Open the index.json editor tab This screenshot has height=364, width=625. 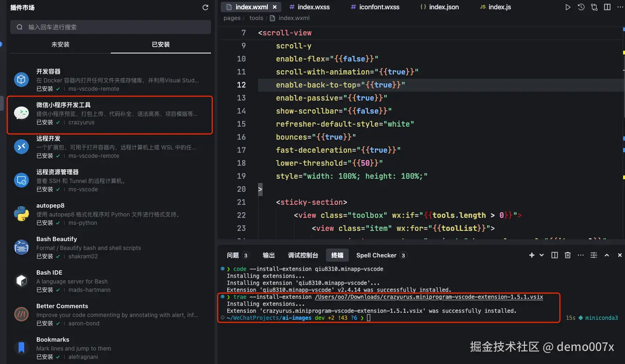coord(439,7)
